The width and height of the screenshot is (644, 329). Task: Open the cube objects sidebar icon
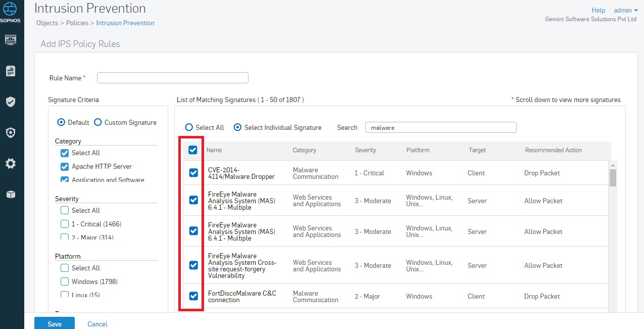click(x=11, y=194)
